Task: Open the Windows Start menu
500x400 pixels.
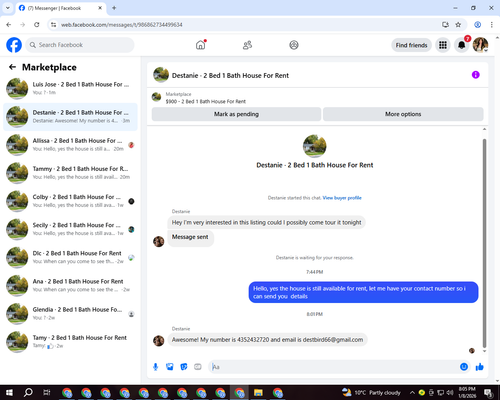Action: (9, 392)
